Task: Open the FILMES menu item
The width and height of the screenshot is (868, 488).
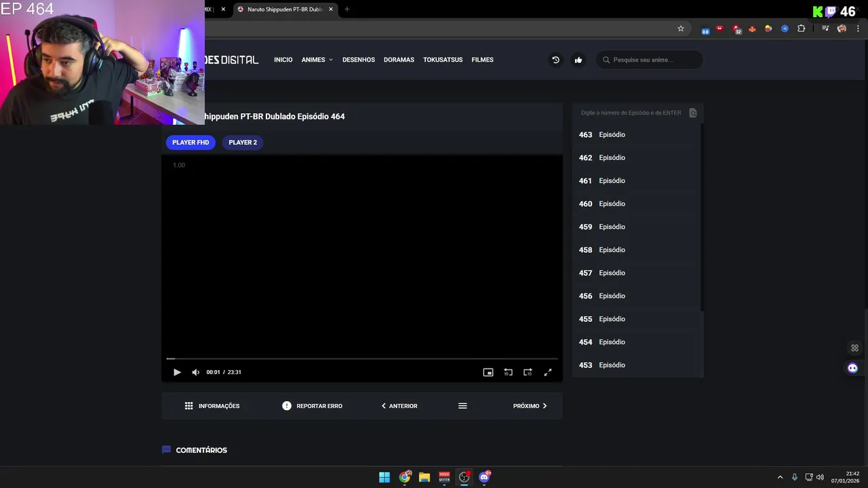Action: [482, 60]
